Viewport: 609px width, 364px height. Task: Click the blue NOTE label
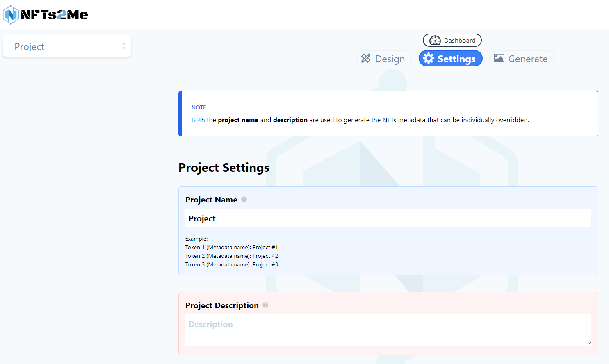[x=198, y=107]
